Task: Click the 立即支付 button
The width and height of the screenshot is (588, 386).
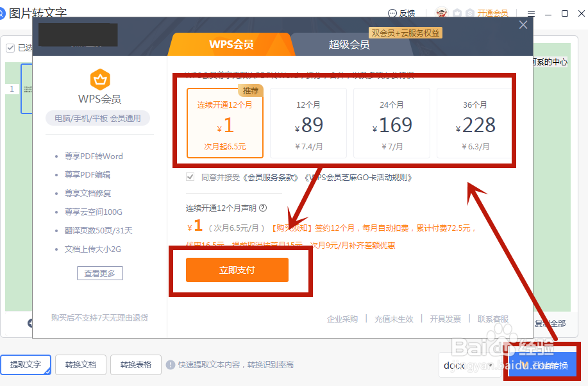Action: [237, 270]
